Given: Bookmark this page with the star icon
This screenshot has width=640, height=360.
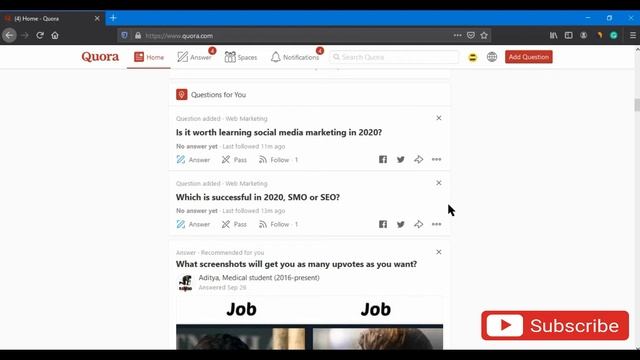Looking at the screenshot, I should tap(484, 36).
